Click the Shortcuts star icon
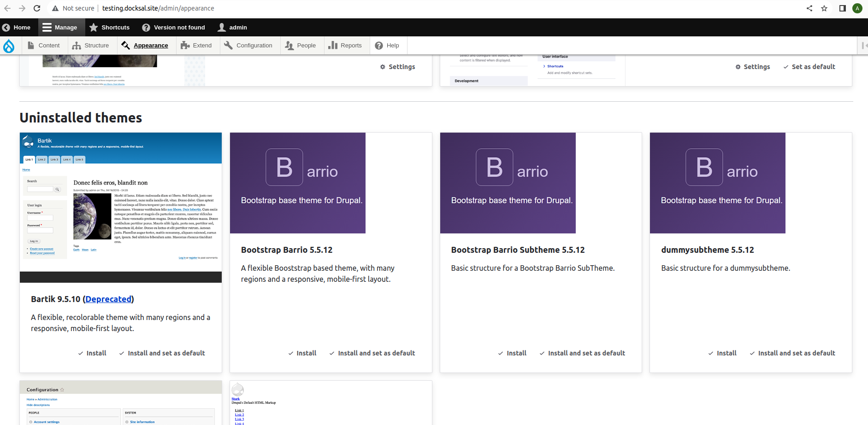The width and height of the screenshot is (868, 425). pos(94,27)
